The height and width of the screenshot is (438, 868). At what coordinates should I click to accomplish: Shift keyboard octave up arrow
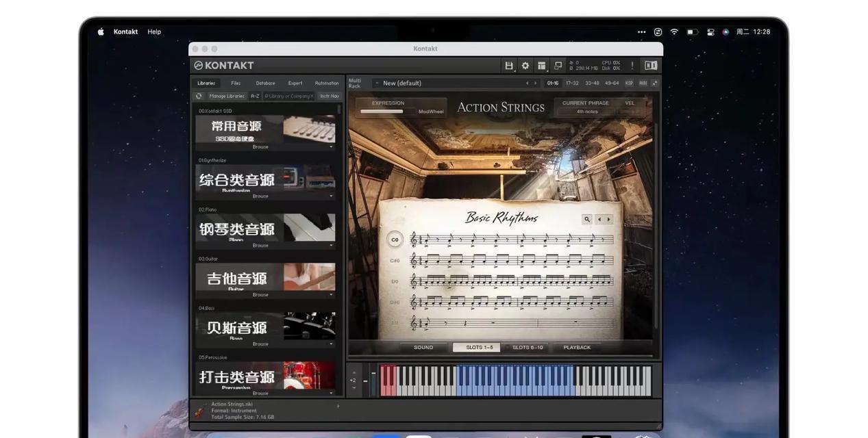click(354, 373)
